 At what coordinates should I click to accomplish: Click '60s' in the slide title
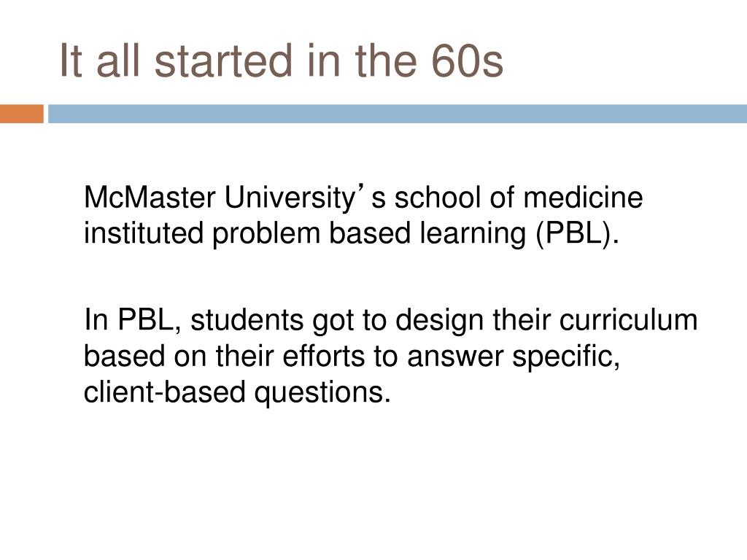tap(468, 61)
